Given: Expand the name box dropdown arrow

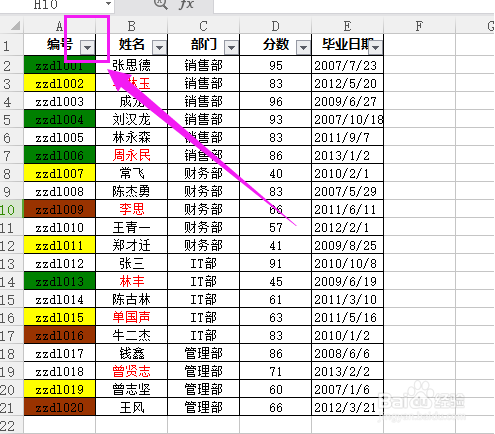Looking at the screenshot, I should [108, 4].
